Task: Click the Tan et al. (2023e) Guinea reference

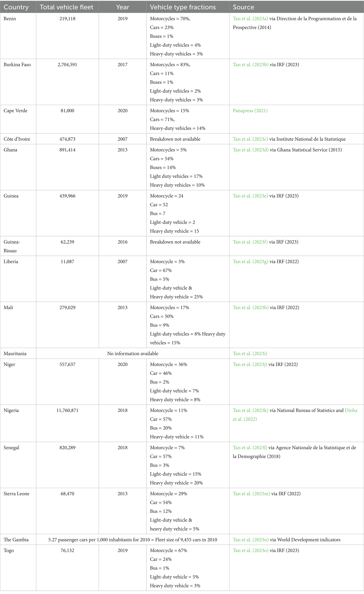Action: (250, 196)
